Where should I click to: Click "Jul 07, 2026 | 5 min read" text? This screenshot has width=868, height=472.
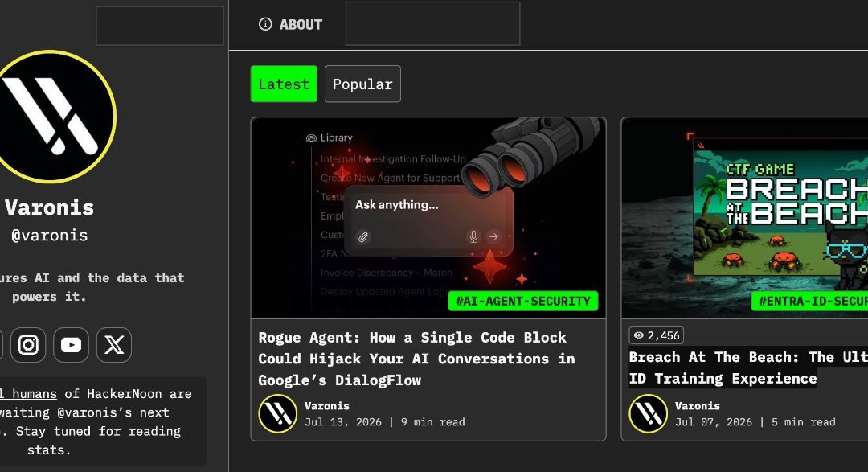(x=755, y=422)
